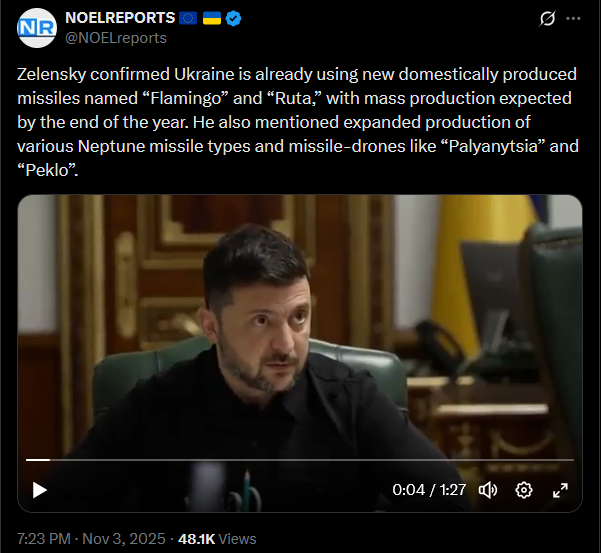Click the Grok slash-circle icon
The height and width of the screenshot is (553, 601).
click(547, 18)
